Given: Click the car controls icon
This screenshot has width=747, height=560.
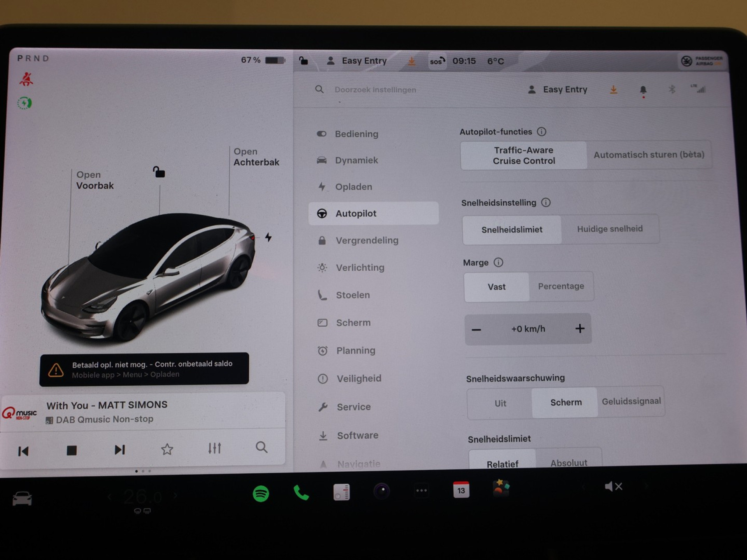Looking at the screenshot, I should (22, 498).
